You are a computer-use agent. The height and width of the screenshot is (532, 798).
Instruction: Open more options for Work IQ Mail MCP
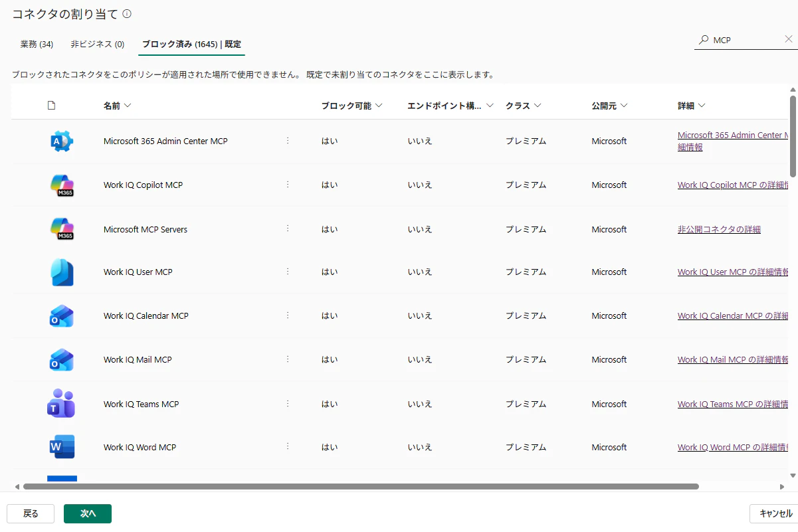tap(288, 359)
